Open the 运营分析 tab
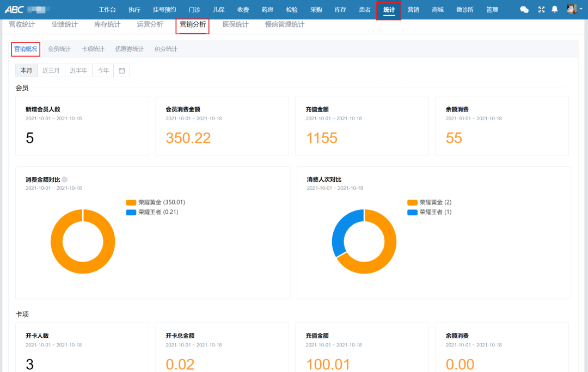The height and width of the screenshot is (372, 588). pos(150,24)
